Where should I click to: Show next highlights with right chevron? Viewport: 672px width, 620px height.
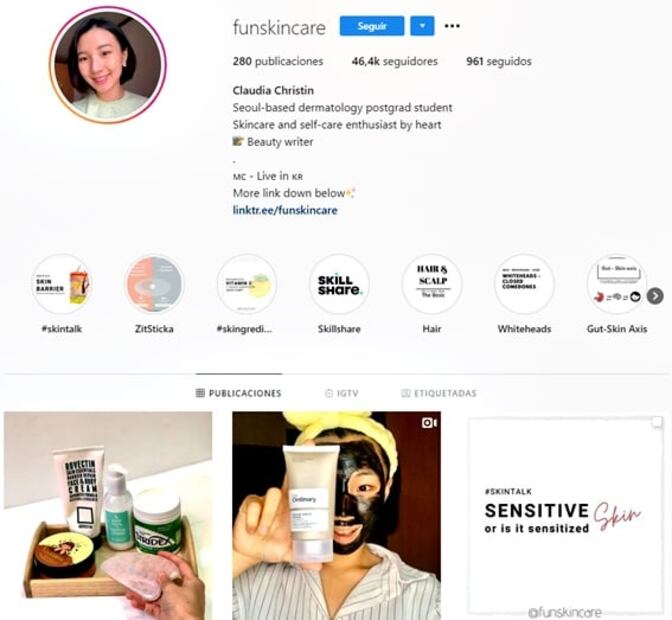coord(655,296)
